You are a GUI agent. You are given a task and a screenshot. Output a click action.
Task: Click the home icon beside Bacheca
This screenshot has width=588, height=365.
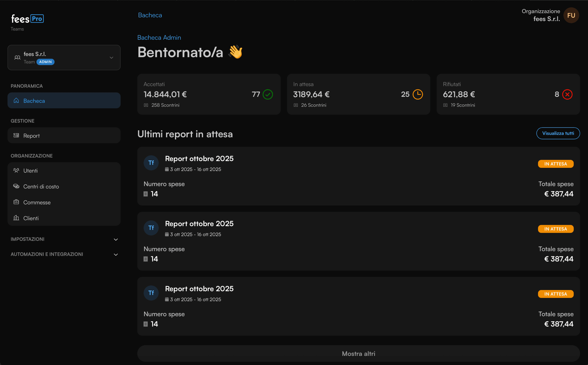(x=16, y=101)
